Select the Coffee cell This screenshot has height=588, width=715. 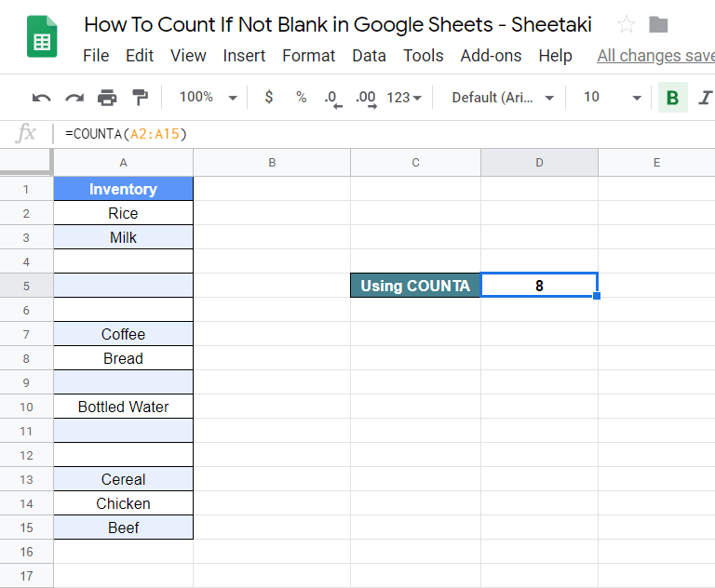click(123, 334)
